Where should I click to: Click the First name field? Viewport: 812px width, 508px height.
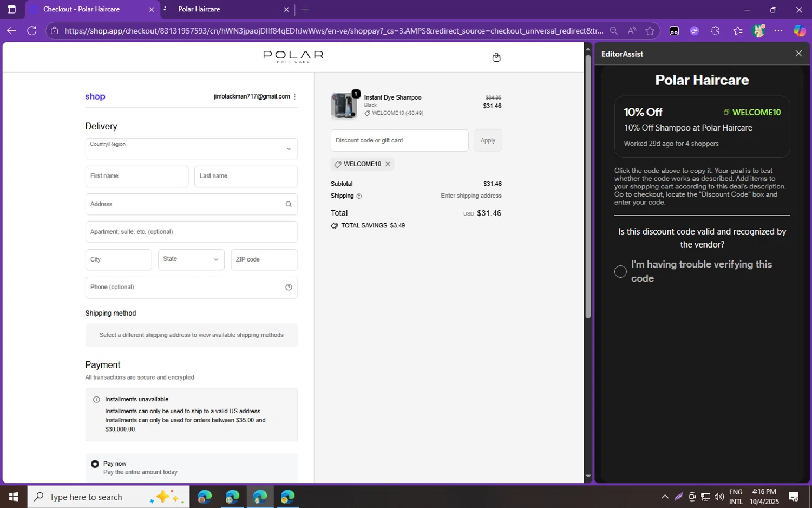(137, 177)
